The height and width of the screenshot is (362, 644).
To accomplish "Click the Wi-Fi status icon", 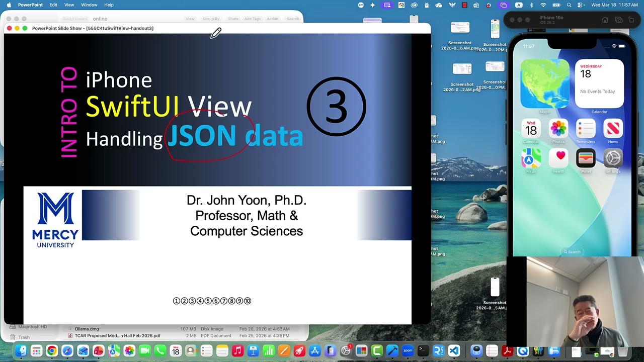I will pos(543,5).
